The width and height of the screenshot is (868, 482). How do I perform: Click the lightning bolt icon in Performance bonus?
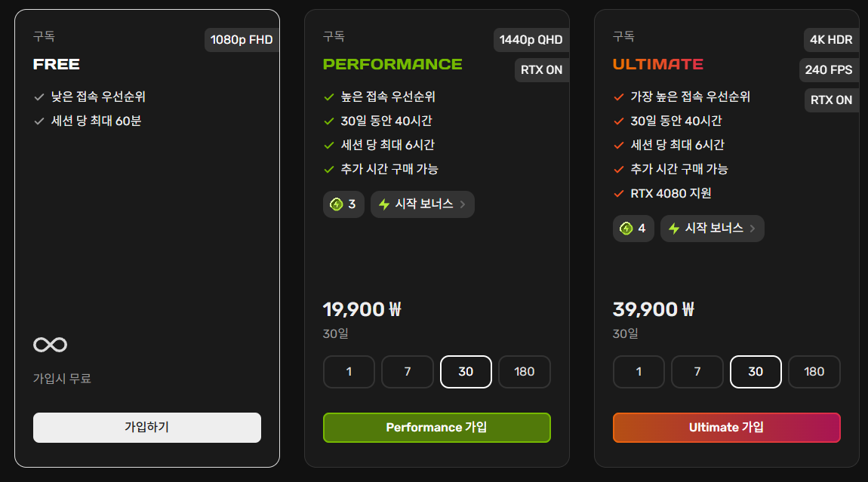tap(384, 204)
